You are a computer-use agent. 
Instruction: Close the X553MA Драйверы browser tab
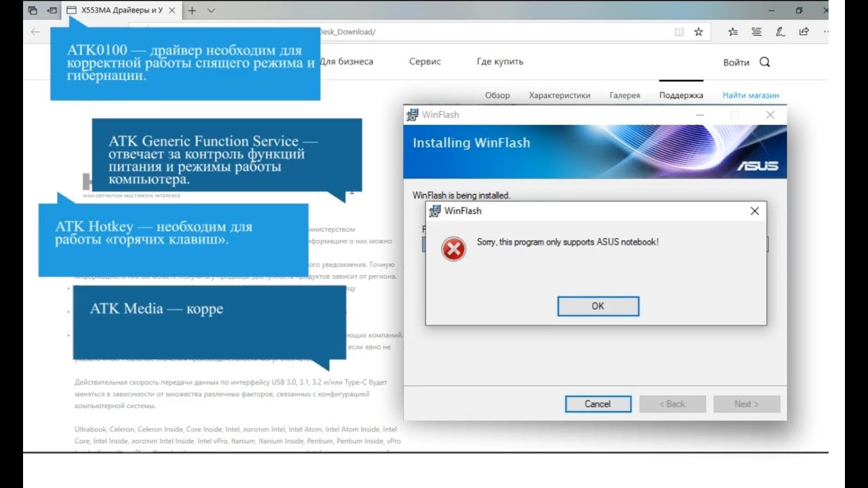click(x=174, y=11)
